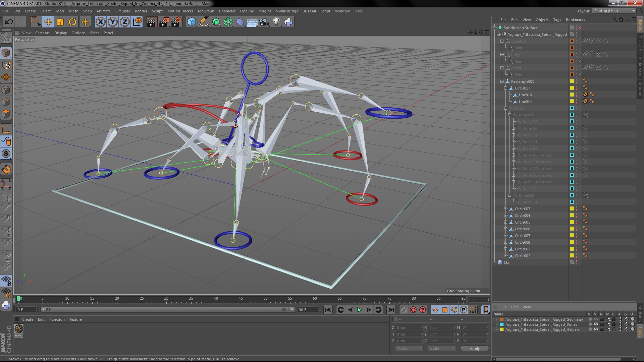Select Polygons mode cube icon
Image resolution: width=644 pixels, height=362 pixels.
pyautogui.click(x=6, y=114)
